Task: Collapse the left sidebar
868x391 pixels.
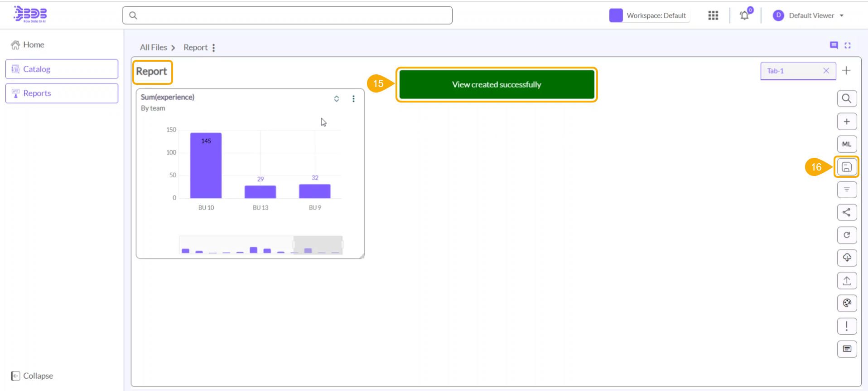Action: (x=32, y=376)
